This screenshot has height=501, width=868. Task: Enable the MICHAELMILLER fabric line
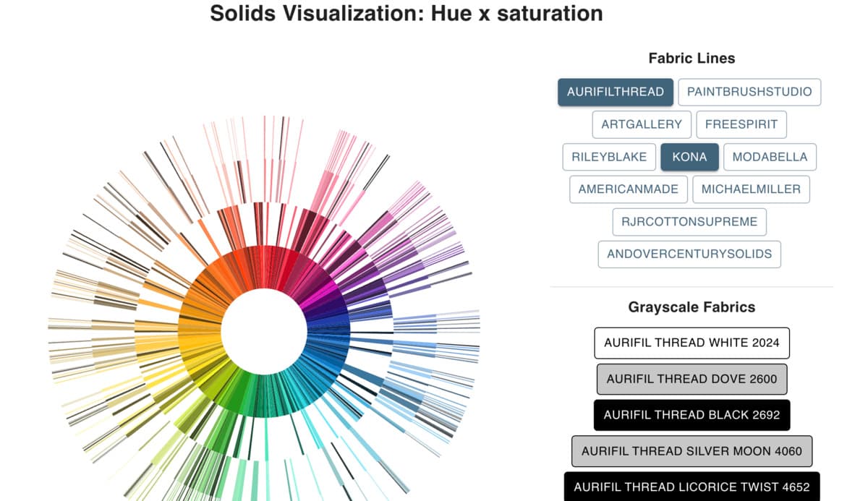(x=751, y=189)
